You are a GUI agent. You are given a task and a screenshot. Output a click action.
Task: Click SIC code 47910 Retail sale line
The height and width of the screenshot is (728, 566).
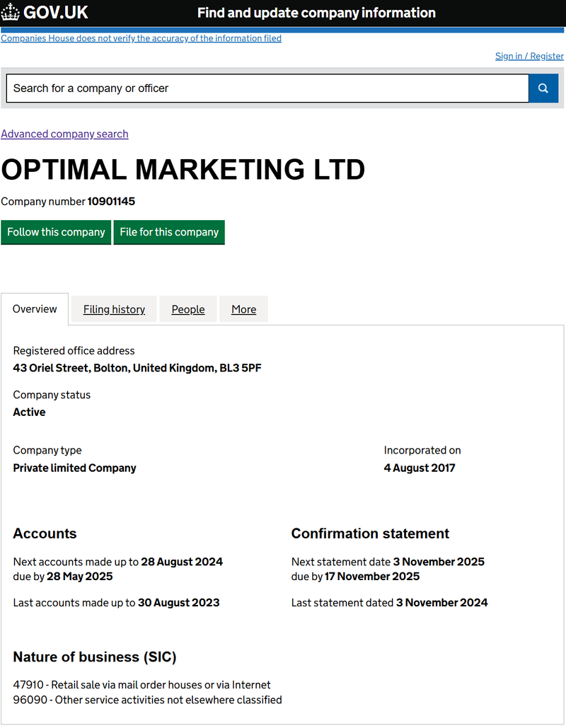coord(141,685)
